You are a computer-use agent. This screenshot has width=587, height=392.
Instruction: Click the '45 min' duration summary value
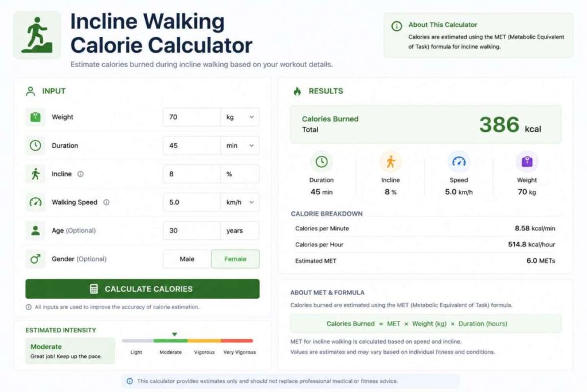[x=321, y=192]
